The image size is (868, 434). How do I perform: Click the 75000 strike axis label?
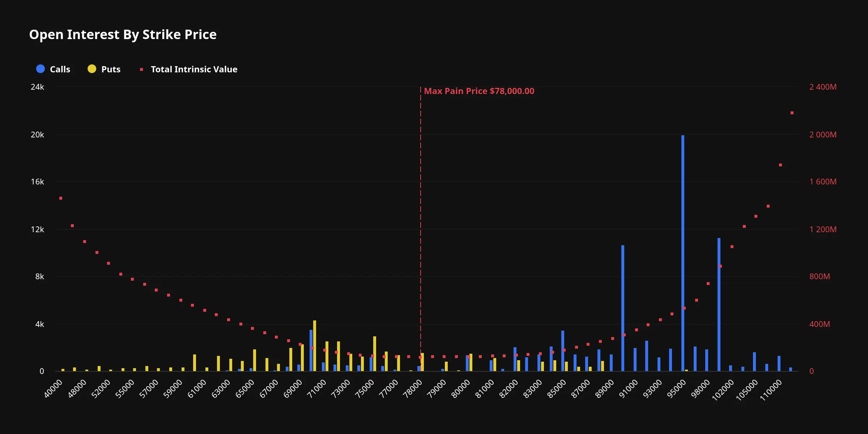pyautogui.click(x=364, y=389)
